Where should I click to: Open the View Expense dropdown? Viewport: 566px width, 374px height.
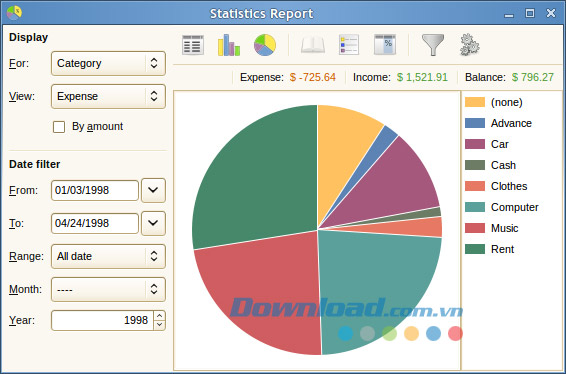click(x=108, y=96)
